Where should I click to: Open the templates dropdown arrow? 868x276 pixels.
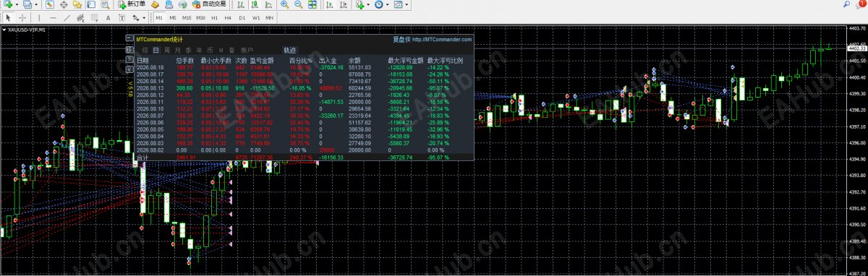pos(407,5)
